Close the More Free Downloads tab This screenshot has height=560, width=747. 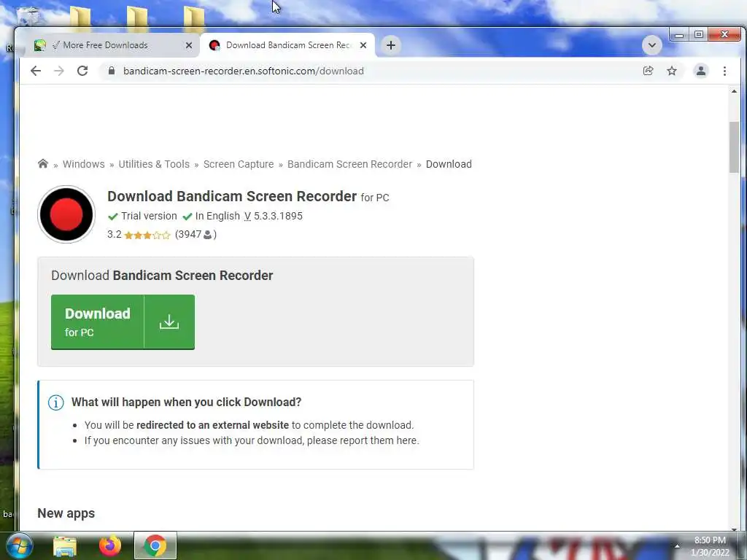pos(189,45)
